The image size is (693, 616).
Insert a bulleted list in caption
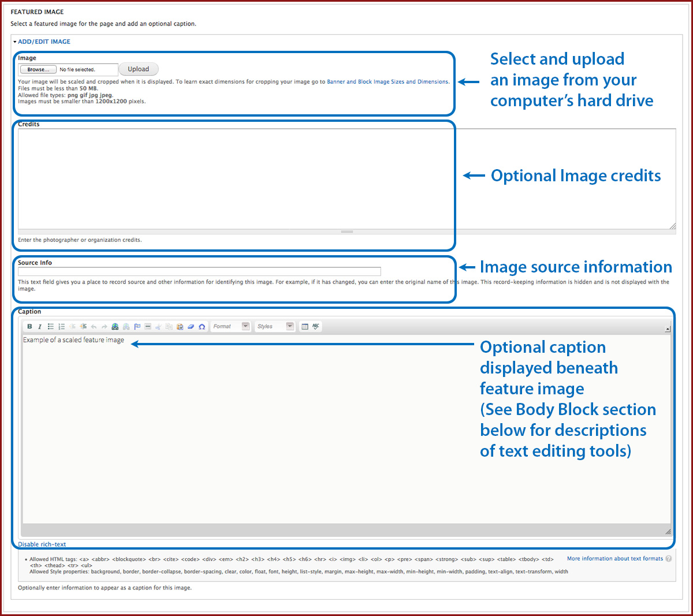click(51, 327)
